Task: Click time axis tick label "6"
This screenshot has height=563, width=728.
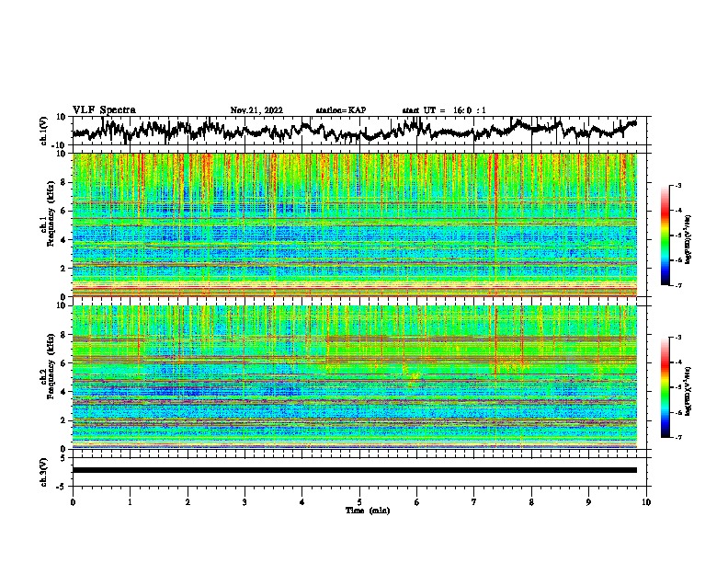Action: coord(417,502)
